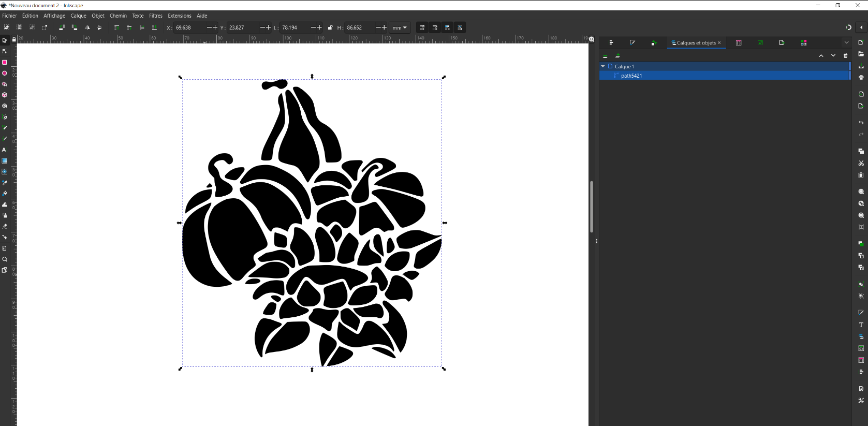
Task: Open the Calque menu
Action: tap(79, 16)
